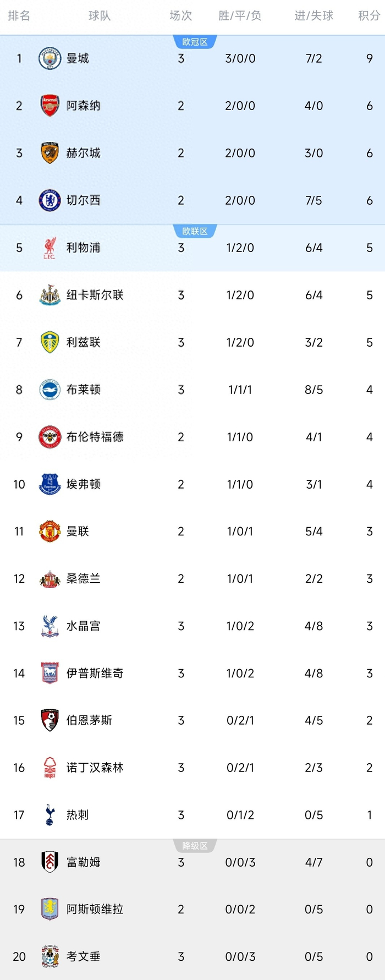Tap the Newcastle United crest
Viewport: 385px width, 980px height.
50,295
